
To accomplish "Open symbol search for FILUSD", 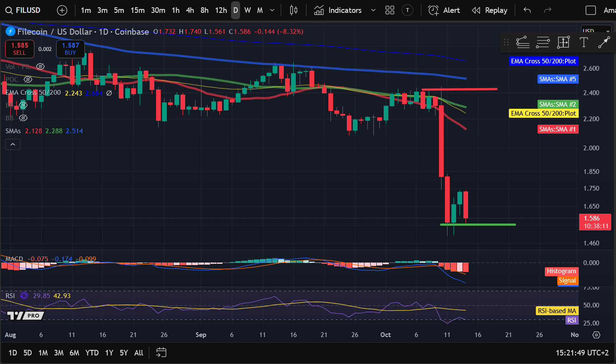I will click(x=23, y=10).
